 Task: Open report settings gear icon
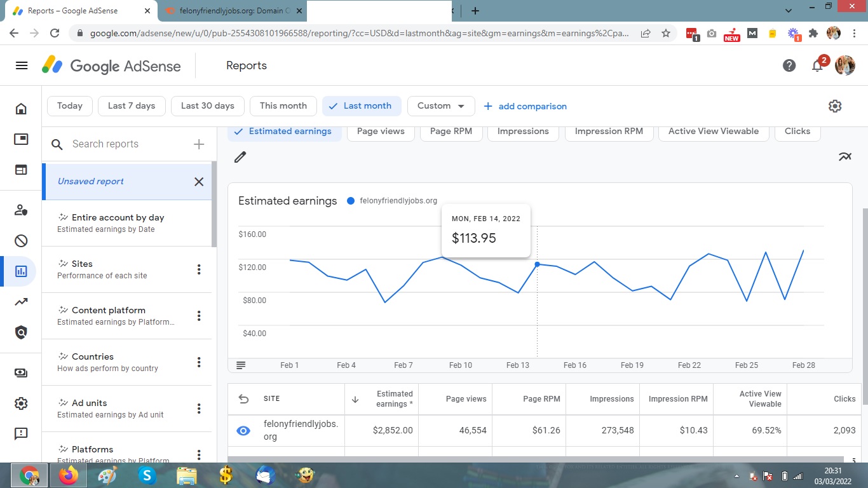coord(835,106)
